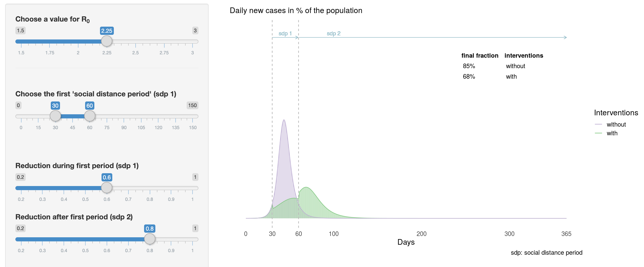Select the value label showing 2.25 above R0 slider
Viewport: 644px width, 267px height.
[x=107, y=30]
